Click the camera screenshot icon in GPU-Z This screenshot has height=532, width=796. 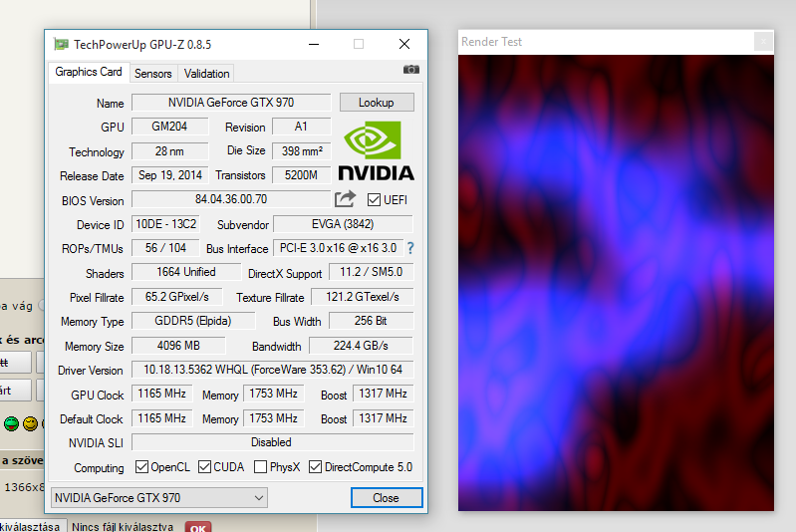click(x=410, y=70)
